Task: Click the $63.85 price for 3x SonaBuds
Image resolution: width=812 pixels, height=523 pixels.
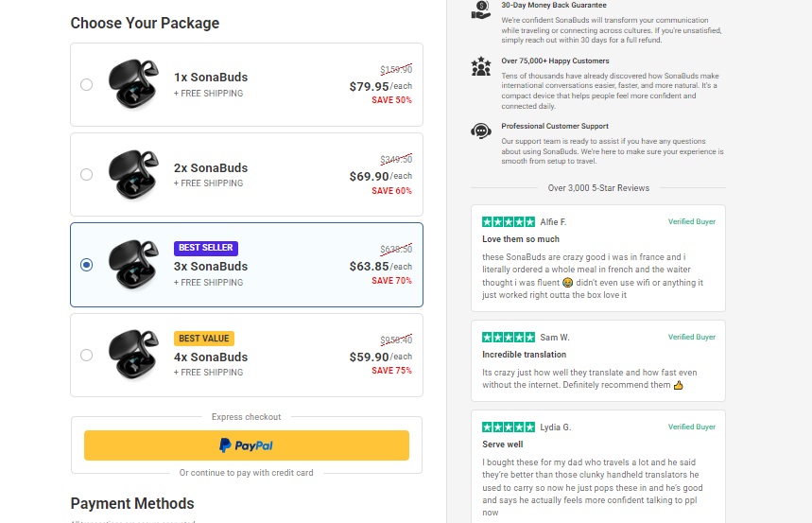Action: [370, 267]
